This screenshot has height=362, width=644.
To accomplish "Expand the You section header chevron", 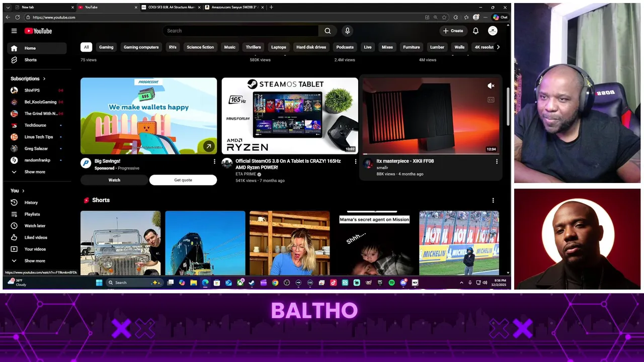I will click(x=23, y=191).
